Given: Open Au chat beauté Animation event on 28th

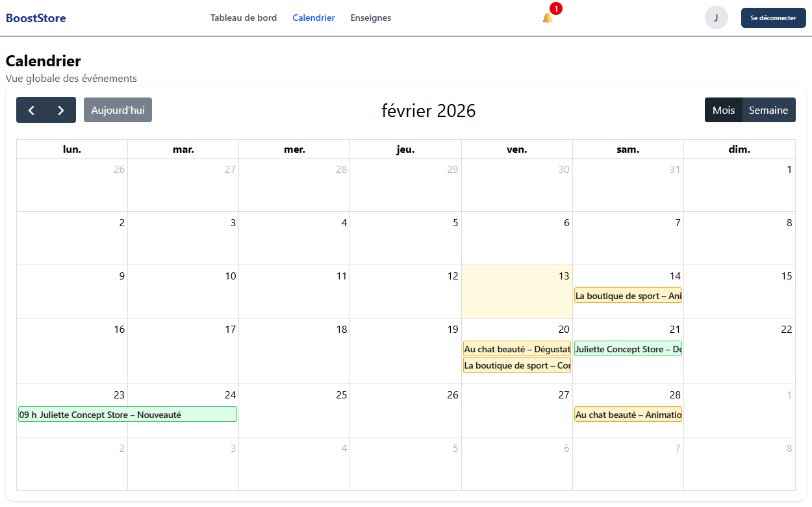Looking at the screenshot, I should [x=628, y=414].
